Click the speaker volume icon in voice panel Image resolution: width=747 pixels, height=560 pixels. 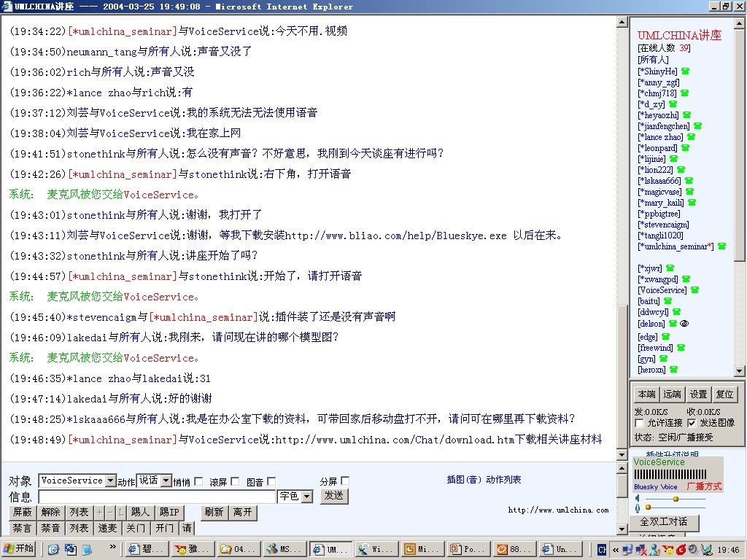638,498
